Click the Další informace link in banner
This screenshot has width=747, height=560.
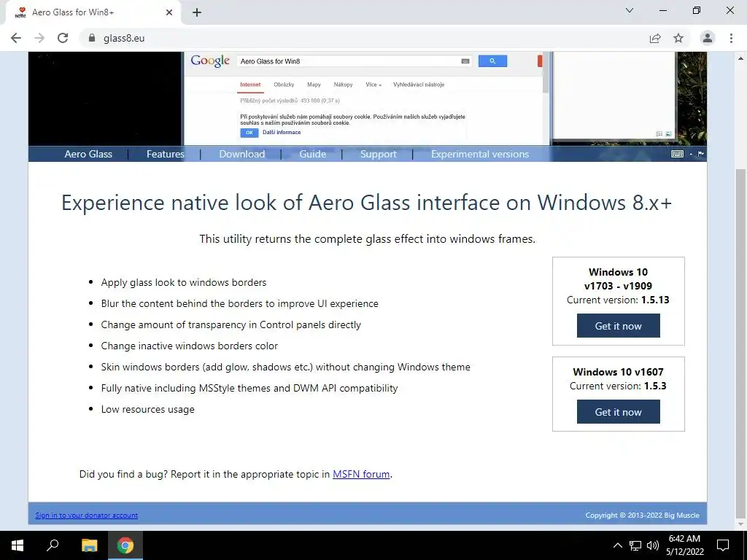[x=282, y=133]
